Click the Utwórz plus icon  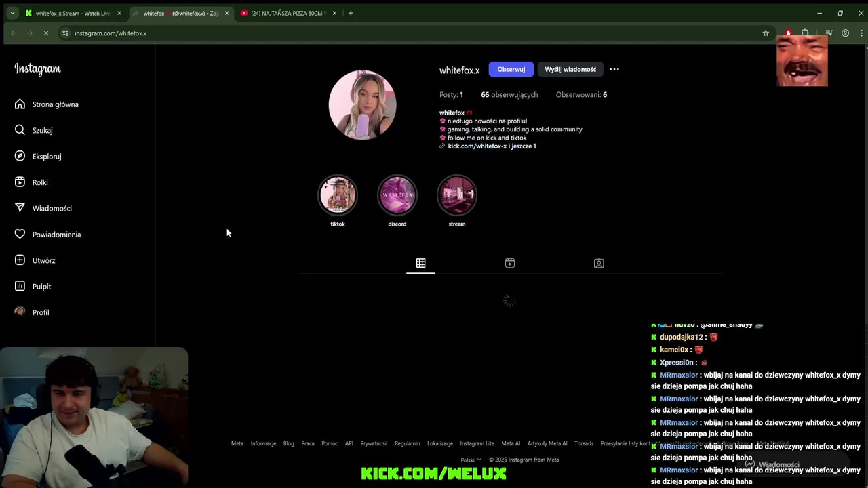20,260
